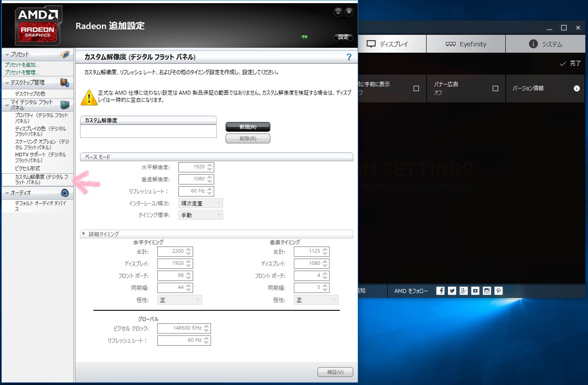Select スケーリング オプション in sidebar
This screenshot has height=385, width=588.
pyautogui.click(x=42, y=144)
